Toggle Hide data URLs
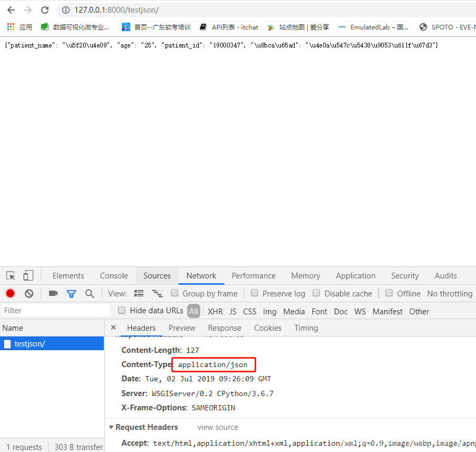Screen dimensions: 476x452 [122, 310]
